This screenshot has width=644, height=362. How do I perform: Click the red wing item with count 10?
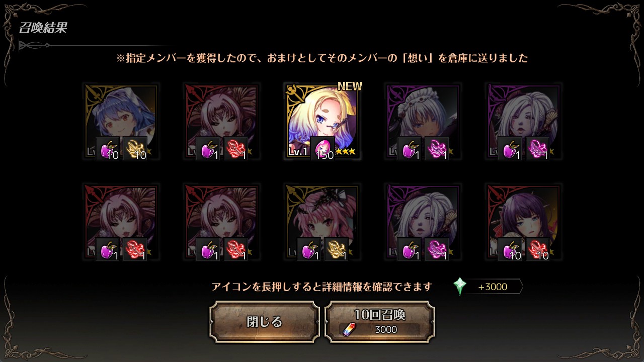point(537,249)
